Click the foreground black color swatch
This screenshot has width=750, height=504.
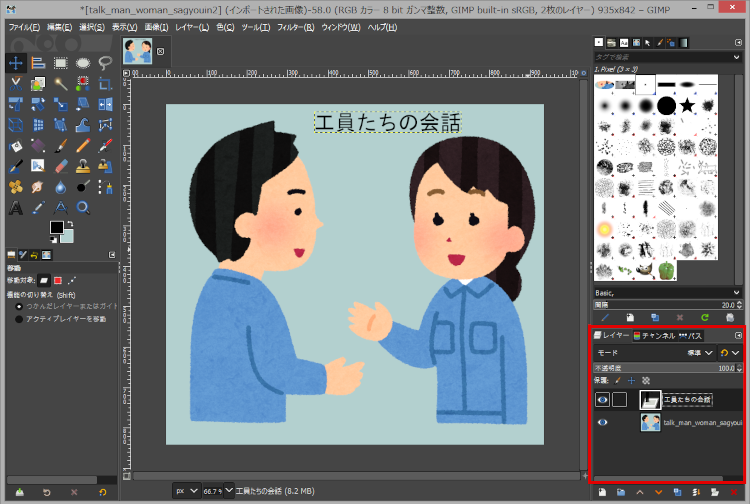click(x=57, y=228)
